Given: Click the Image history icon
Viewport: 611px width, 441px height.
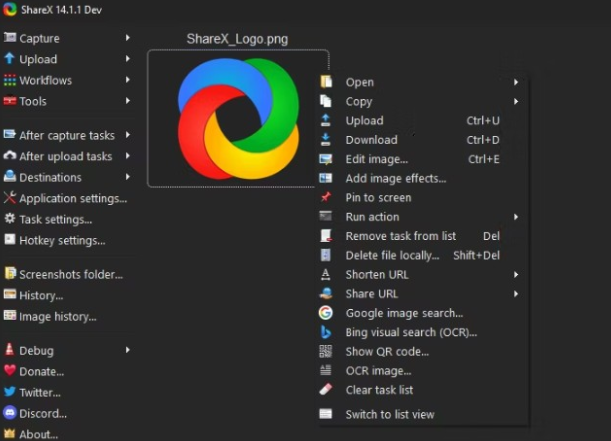Looking at the screenshot, I should point(10,316).
